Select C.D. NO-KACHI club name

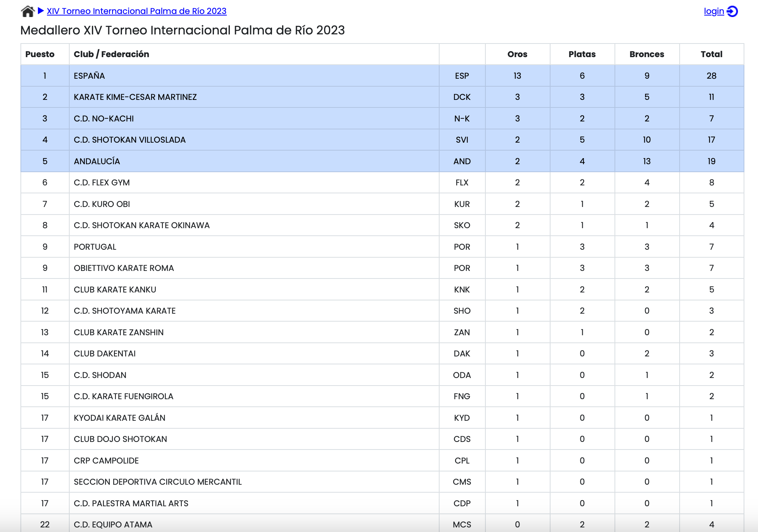click(x=104, y=118)
